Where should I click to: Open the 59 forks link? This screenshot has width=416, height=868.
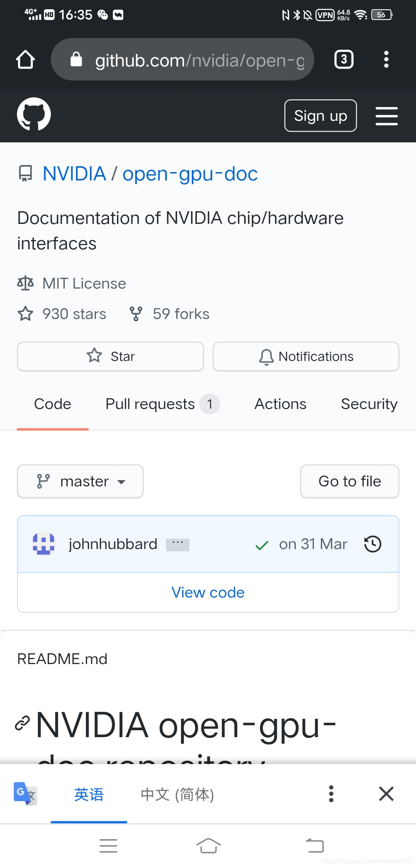tap(181, 314)
